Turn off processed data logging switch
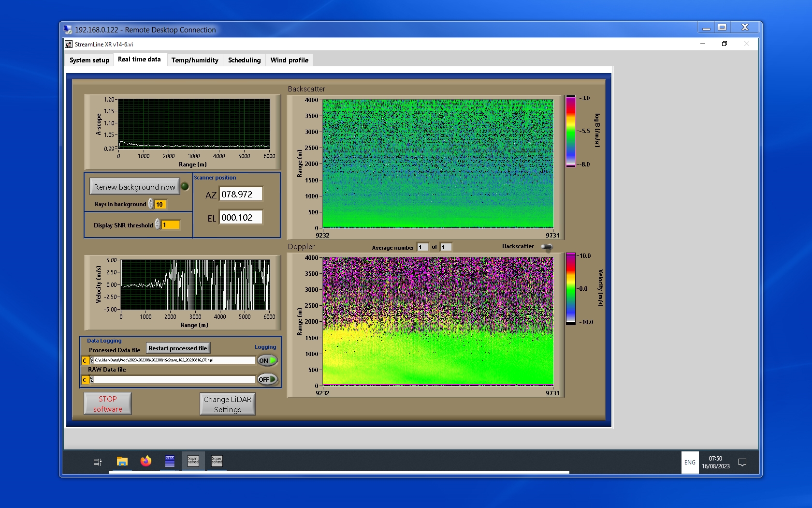This screenshot has width=812, height=508. coord(267,360)
